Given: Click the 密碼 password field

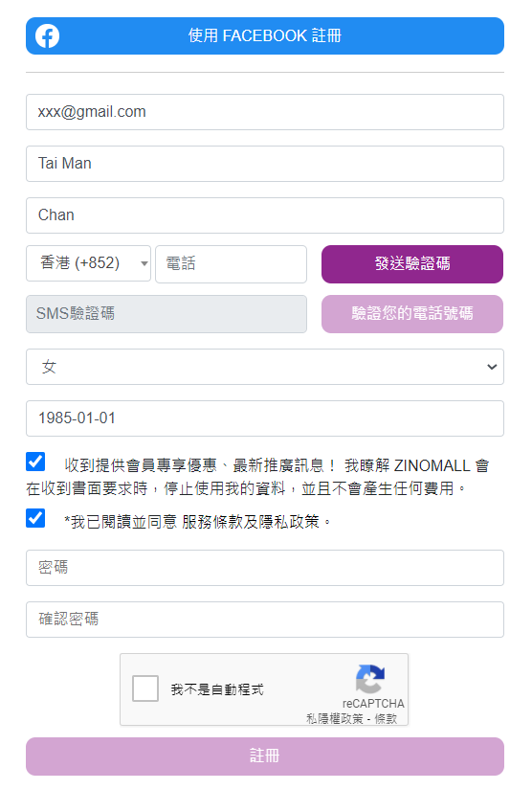Looking at the screenshot, I should click(265, 568).
